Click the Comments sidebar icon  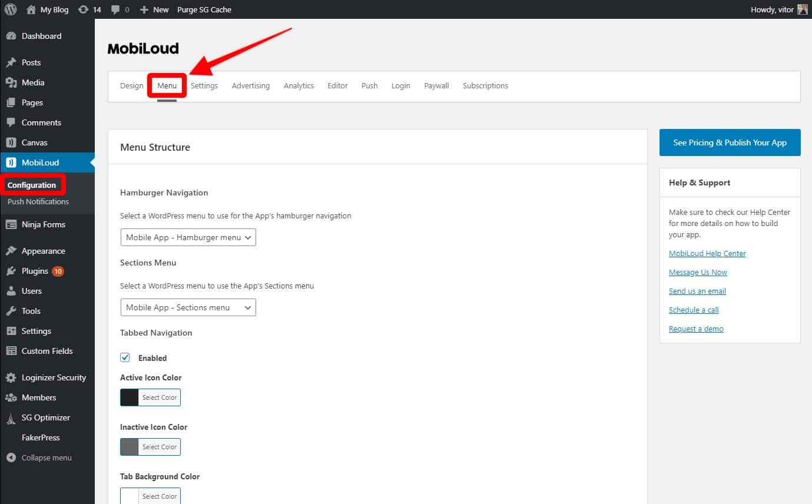point(11,122)
